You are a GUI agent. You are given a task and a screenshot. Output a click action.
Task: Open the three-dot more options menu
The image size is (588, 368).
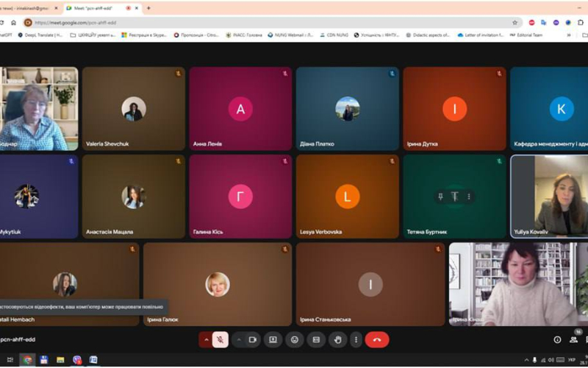(356, 339)
